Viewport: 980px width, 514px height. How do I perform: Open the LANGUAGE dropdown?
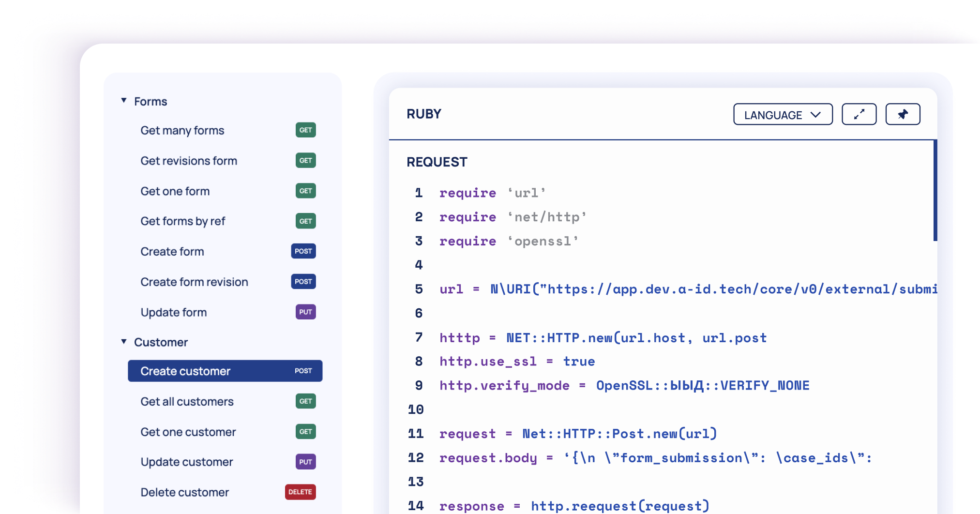point(783,114)
